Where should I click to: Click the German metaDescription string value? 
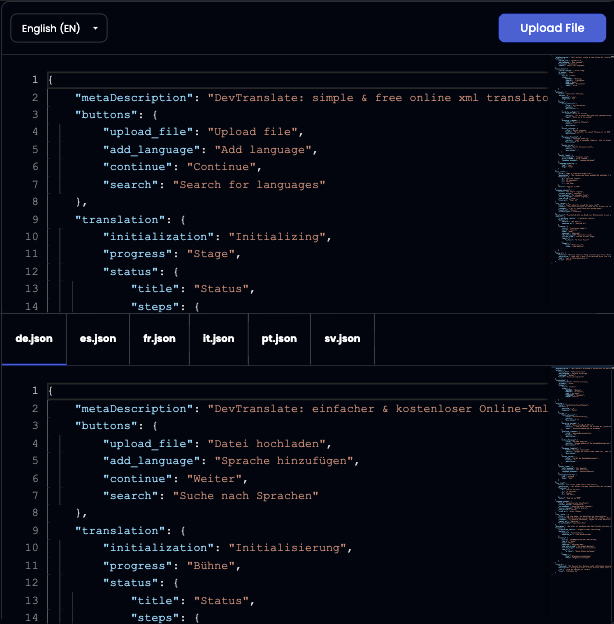(378, 409)
